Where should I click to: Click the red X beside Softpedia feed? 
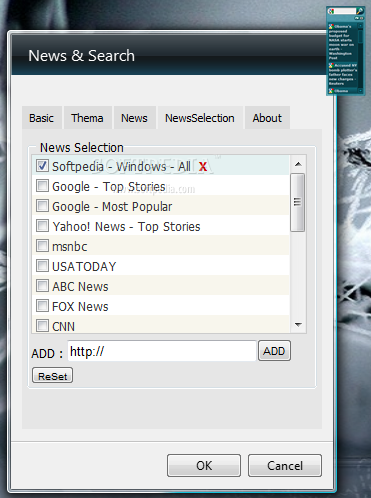(203, 166)
